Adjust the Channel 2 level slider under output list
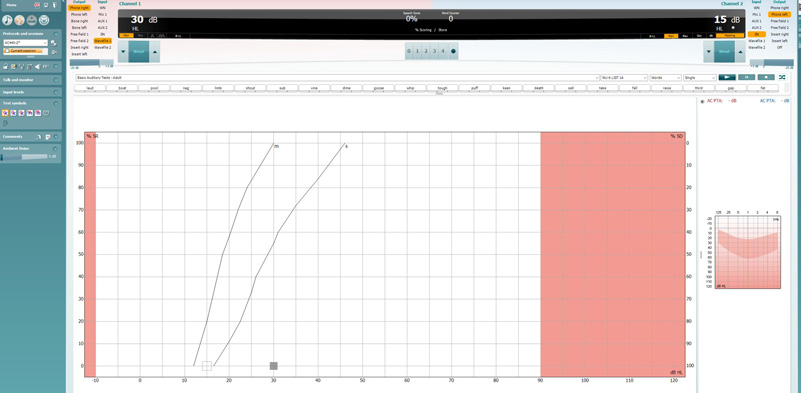The image size is (801, 393). coord(771,62)
